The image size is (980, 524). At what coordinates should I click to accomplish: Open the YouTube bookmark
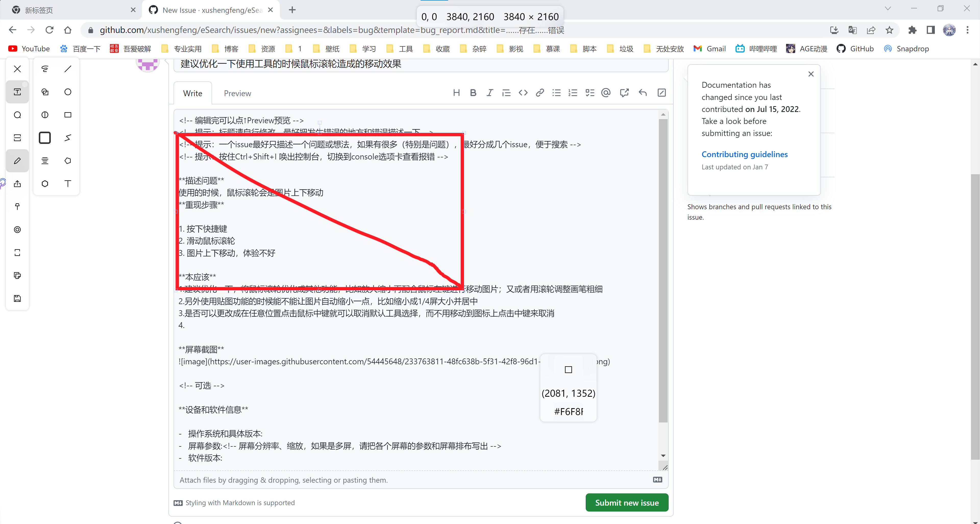click(x=29, y=49)
